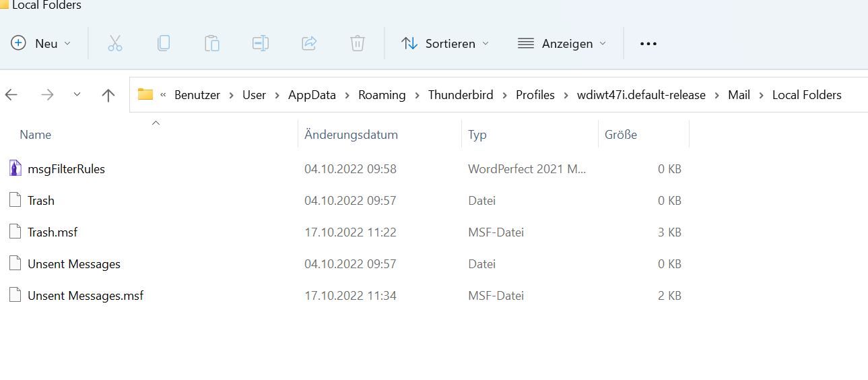Select the Trash.msf file
The image size is (868, 380).
(53, 232)
